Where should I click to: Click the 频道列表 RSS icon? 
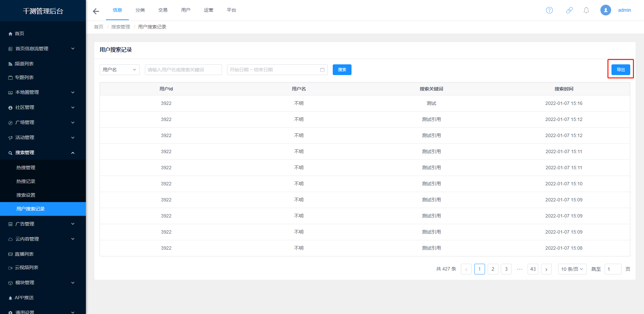point(10,64)
